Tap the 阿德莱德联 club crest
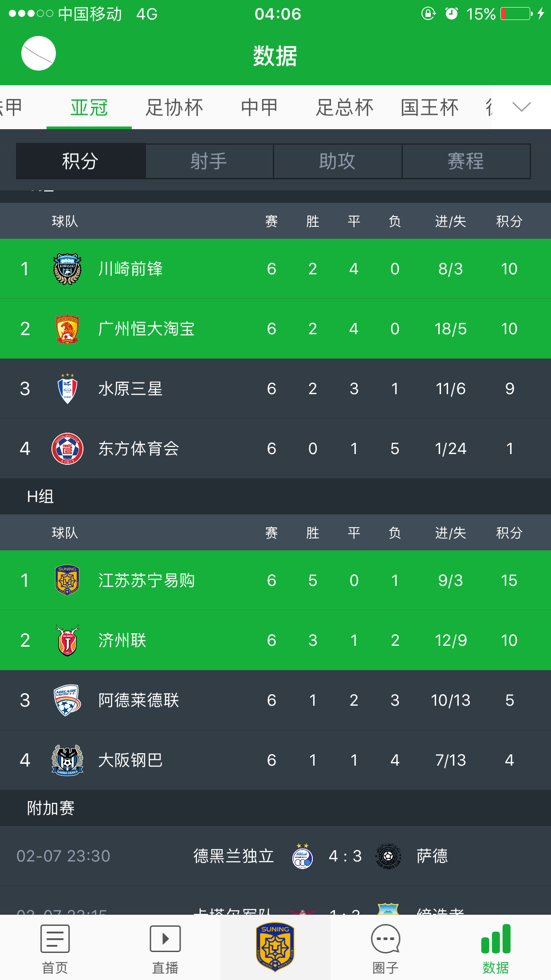Image resolution: width=551 pixels, height=980 pixels. coord(67,700)
